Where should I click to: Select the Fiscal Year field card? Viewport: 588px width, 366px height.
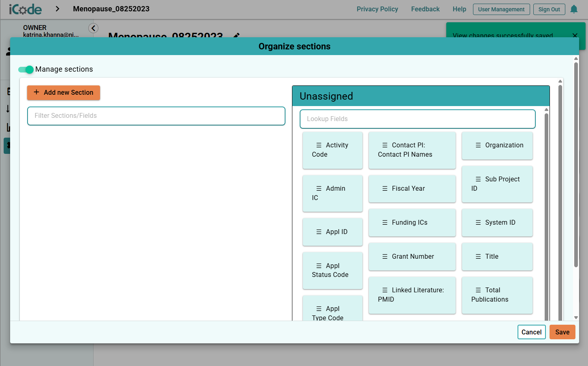412,189
